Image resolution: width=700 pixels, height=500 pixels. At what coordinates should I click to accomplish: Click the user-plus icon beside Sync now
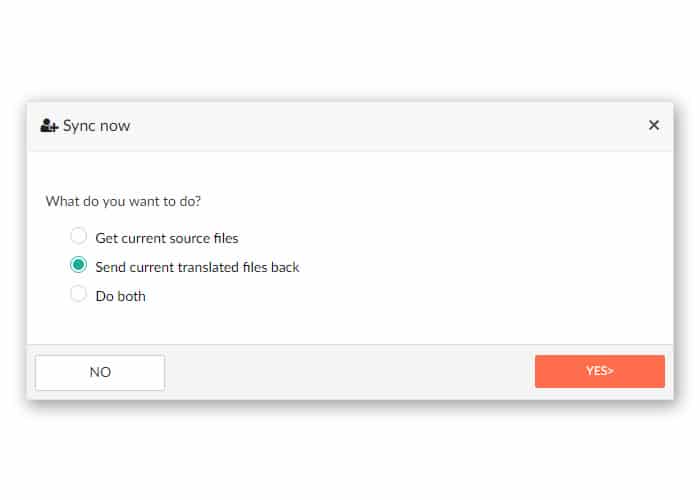point(49,126)
